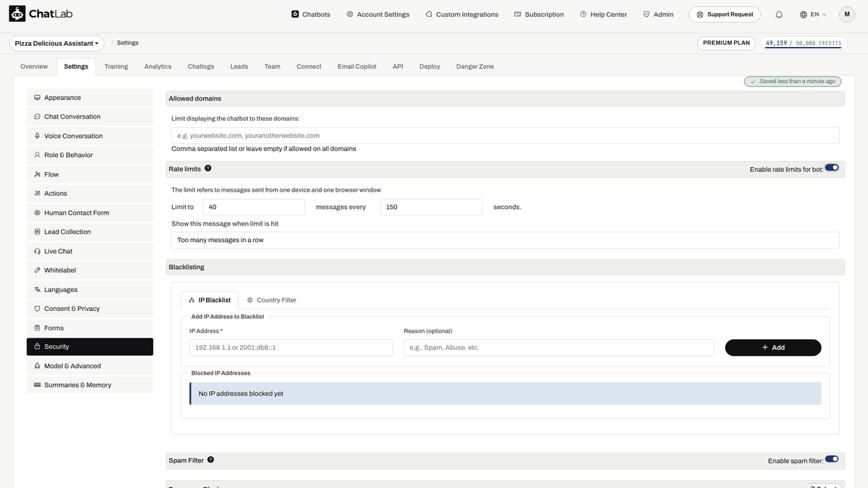
Task: Click the Human Contact Form icon
Action: click(37, 213)
